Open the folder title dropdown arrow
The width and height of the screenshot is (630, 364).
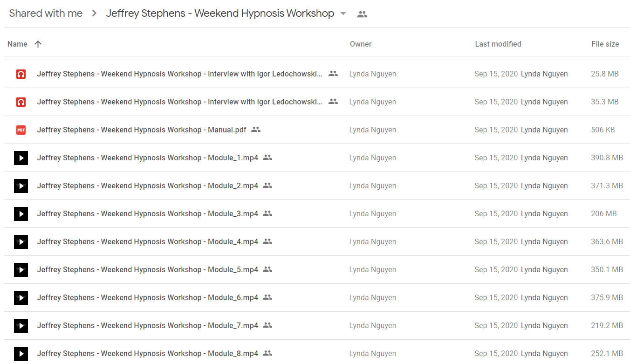(x=343, y=14)
